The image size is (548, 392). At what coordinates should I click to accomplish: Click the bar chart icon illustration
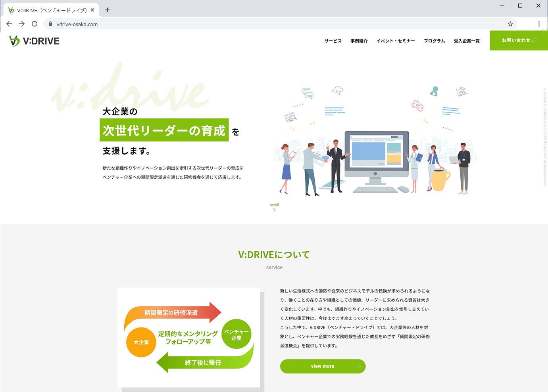pos(461,92)
